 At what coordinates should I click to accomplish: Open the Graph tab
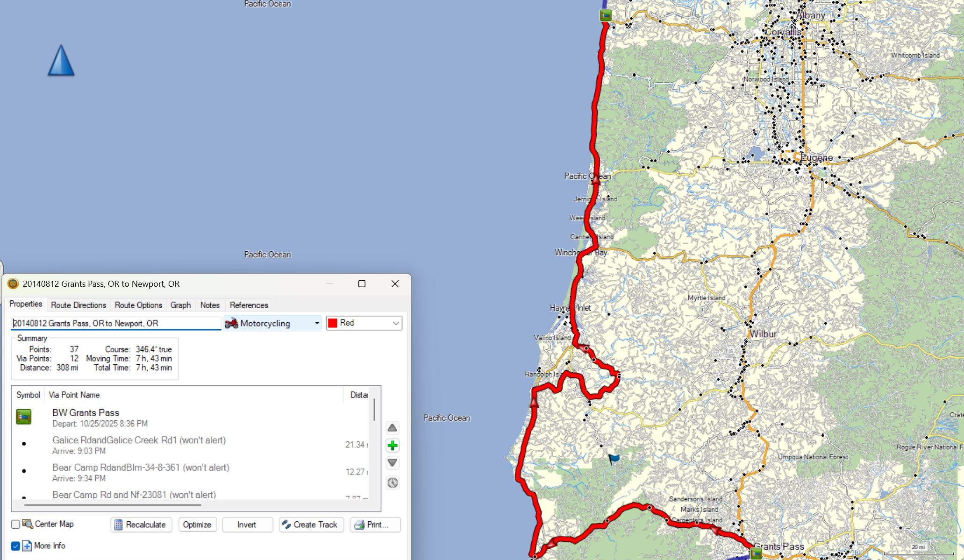pos(180,305)
